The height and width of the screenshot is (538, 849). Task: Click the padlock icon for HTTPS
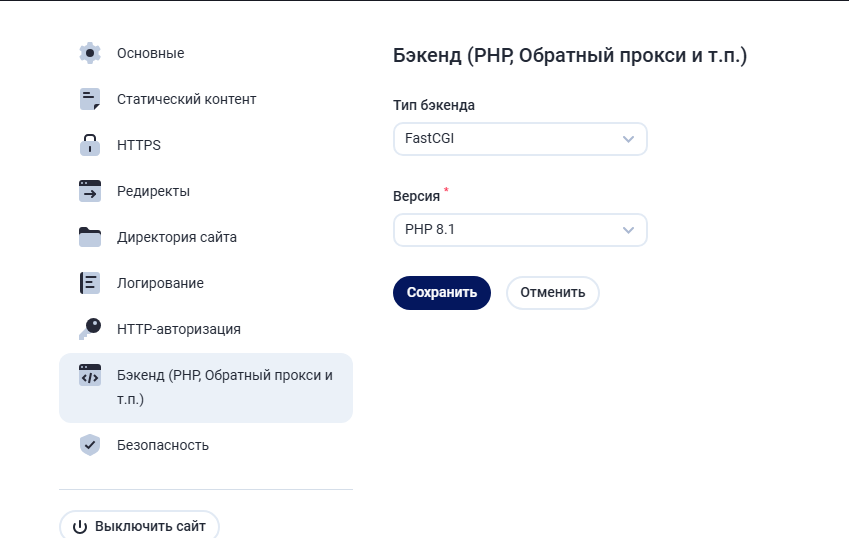click(x=90, y=145)
